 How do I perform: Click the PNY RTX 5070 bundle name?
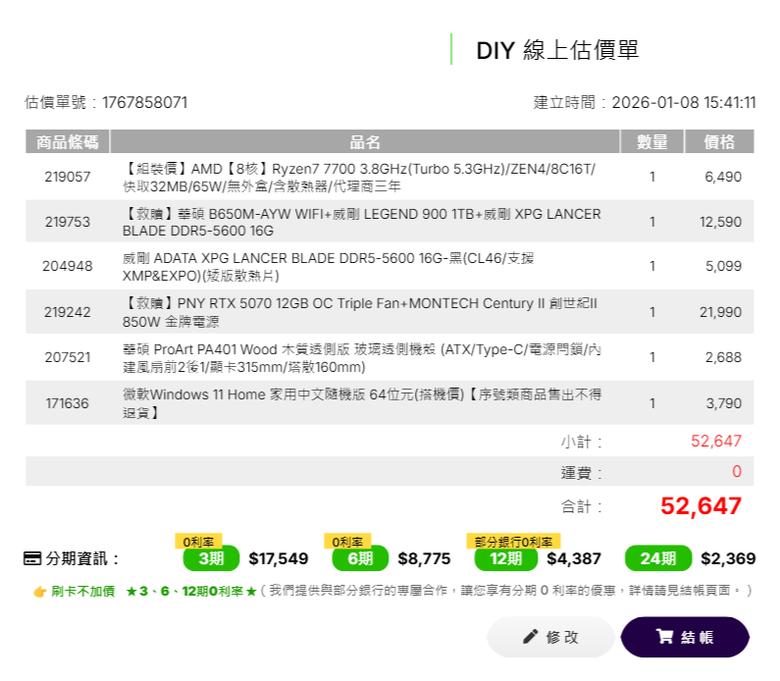coord(360,312)
